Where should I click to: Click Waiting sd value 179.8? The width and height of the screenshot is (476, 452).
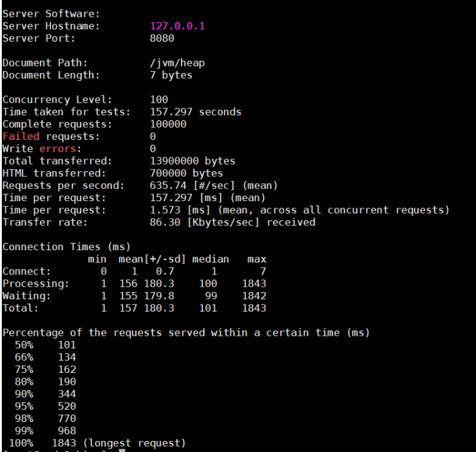click(159, 296)
